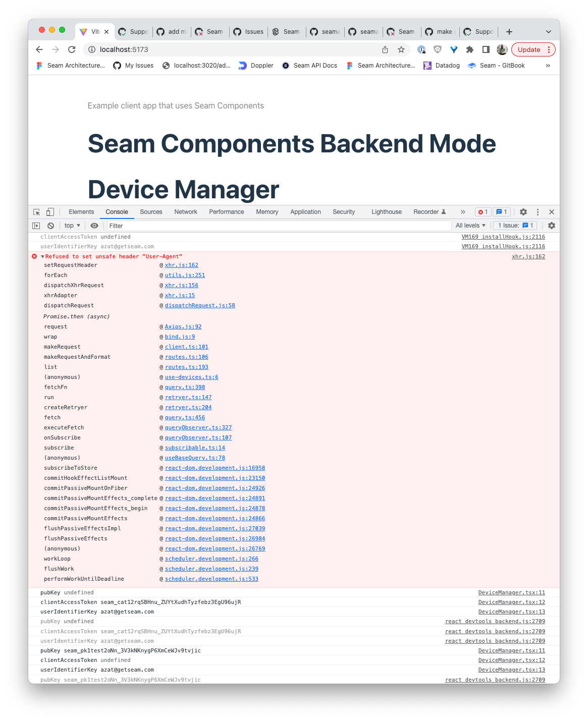Click the share page icon in address bar
The image size is (588, 721).
(385, 49)
